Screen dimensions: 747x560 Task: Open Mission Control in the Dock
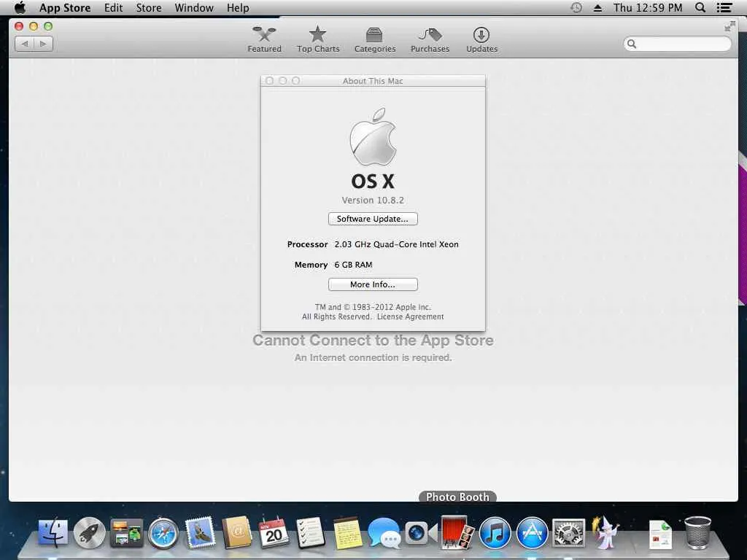tap(126, 532)
